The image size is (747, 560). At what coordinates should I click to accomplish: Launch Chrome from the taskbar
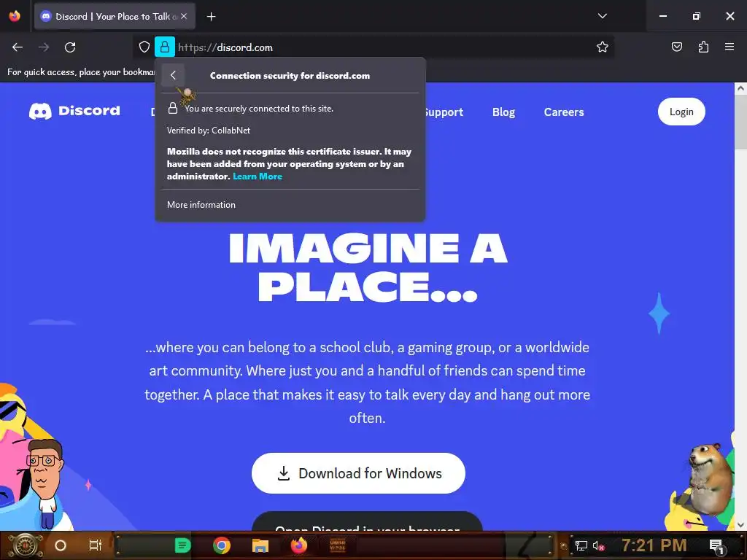pyautogui.click(x=222, y=545)
